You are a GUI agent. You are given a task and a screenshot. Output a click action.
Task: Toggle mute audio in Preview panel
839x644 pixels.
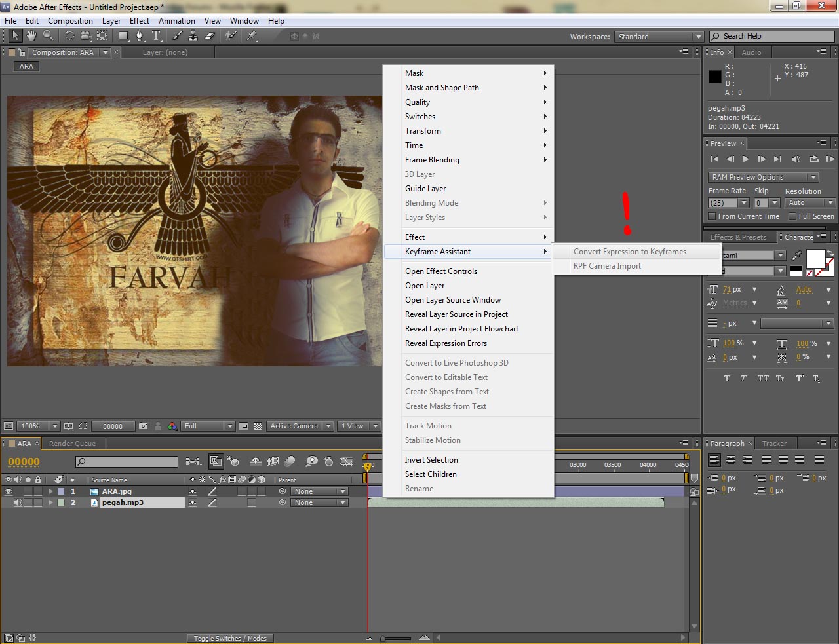[796, 159]
